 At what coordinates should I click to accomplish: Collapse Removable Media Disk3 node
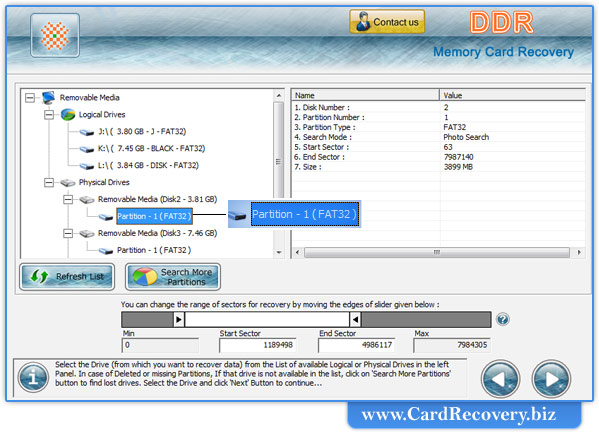tap(68, 233)
